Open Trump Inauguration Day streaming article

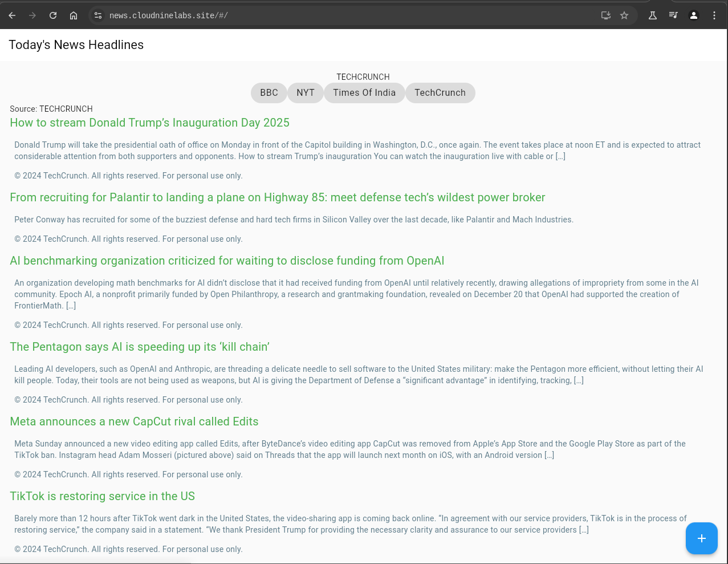tap(149, 123)
